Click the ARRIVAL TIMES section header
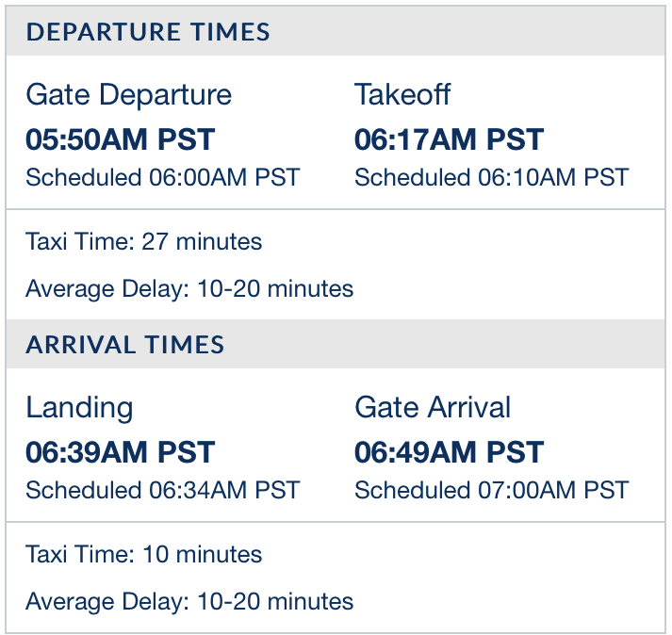The image size is (672, 635). point(125,345)
